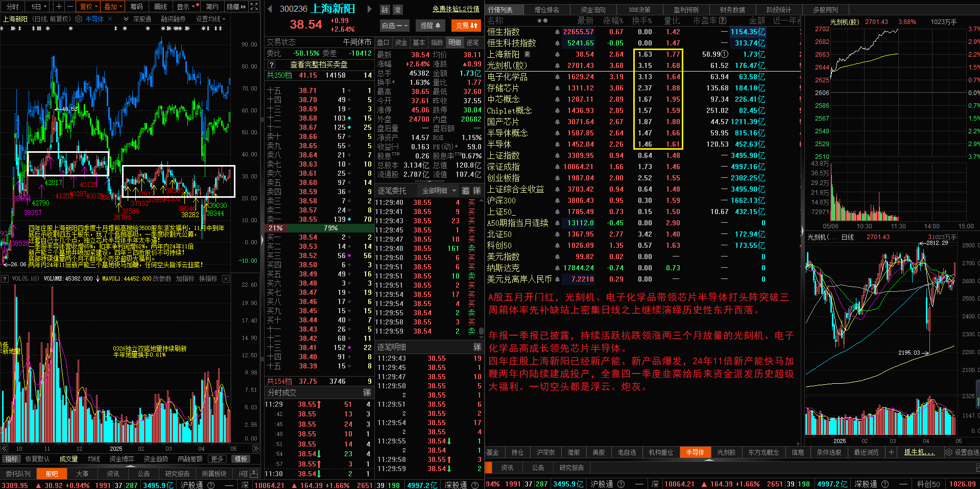Click 逐笔委托 settings icon 追

click(466, 191)
